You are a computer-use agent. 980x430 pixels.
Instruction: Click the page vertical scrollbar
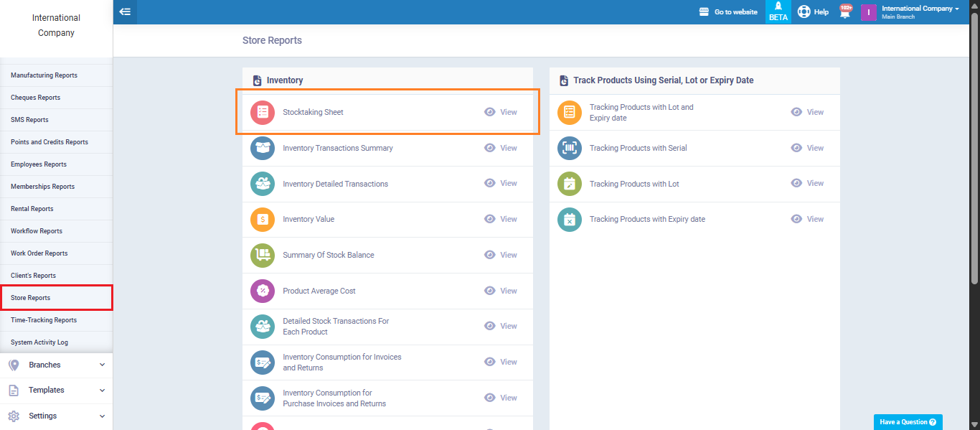click(974, 144)
